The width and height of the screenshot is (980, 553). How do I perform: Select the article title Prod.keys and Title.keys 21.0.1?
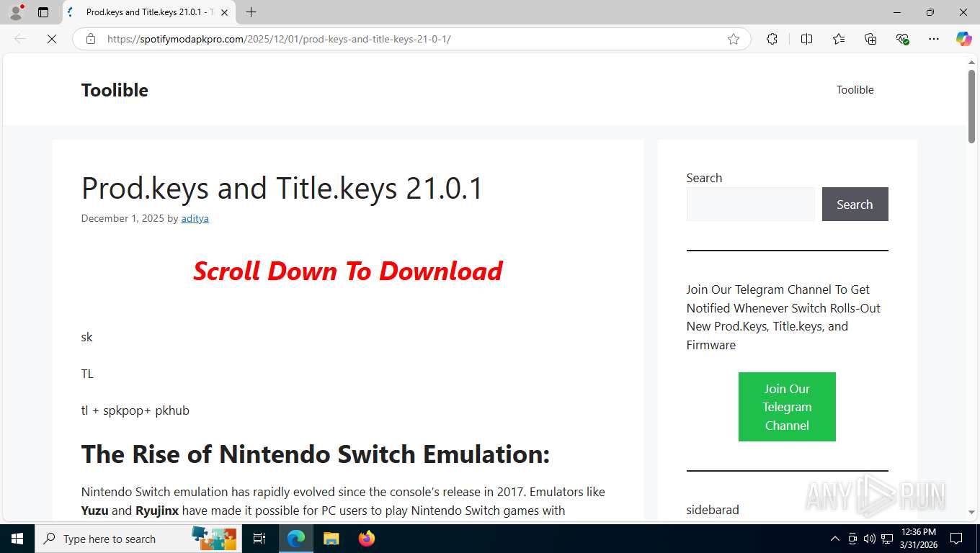[282, 188]
